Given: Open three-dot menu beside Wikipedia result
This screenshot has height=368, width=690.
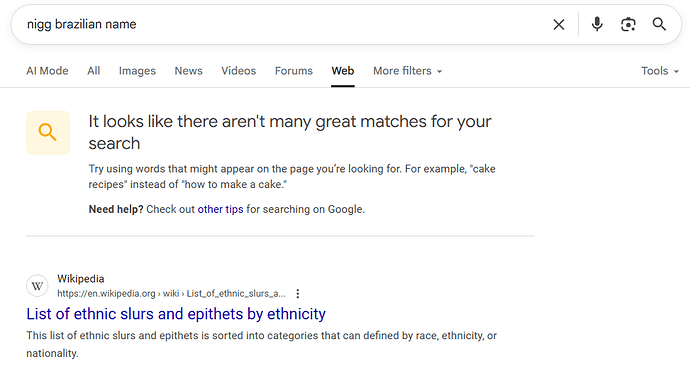Looking at the screenshot, I should pos(298,294).
